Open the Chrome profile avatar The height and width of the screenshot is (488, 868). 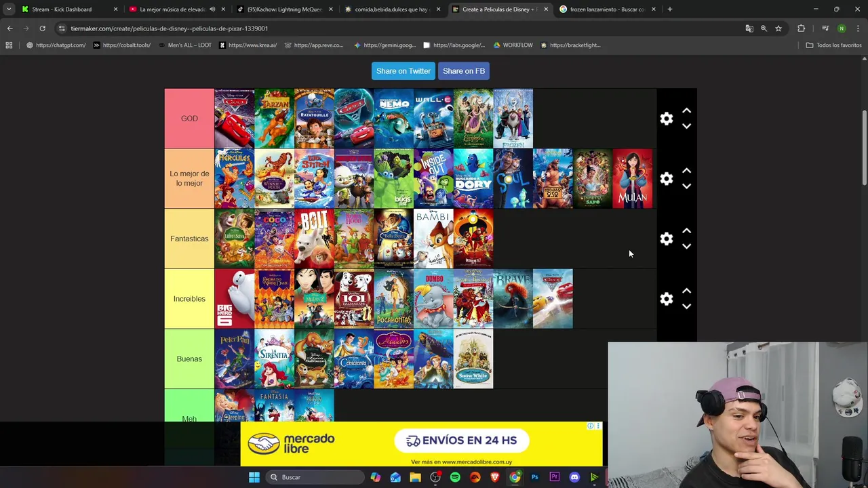(x=842, y=28)
